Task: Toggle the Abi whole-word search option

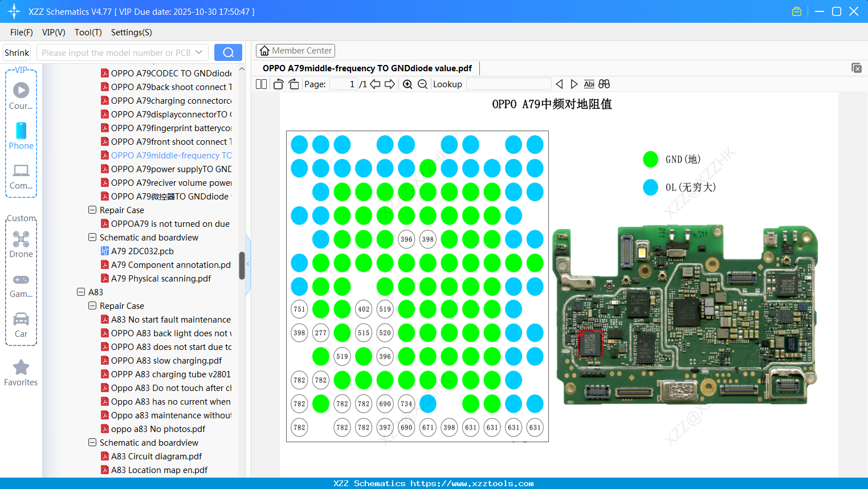Action: coord(589,84)
